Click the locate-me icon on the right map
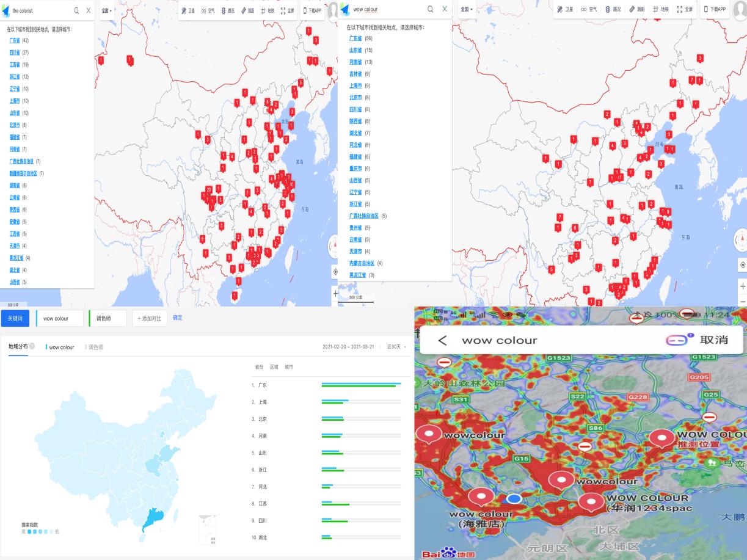The height and width of the screenshot is (560, 747). [x=742, y=265]
